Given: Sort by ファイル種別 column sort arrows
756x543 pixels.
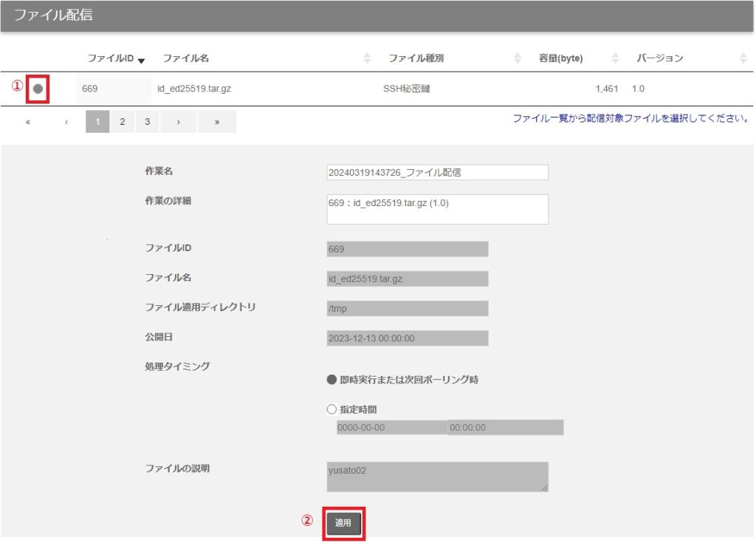Looking at the screenshot, I should (x=518, y=58).
